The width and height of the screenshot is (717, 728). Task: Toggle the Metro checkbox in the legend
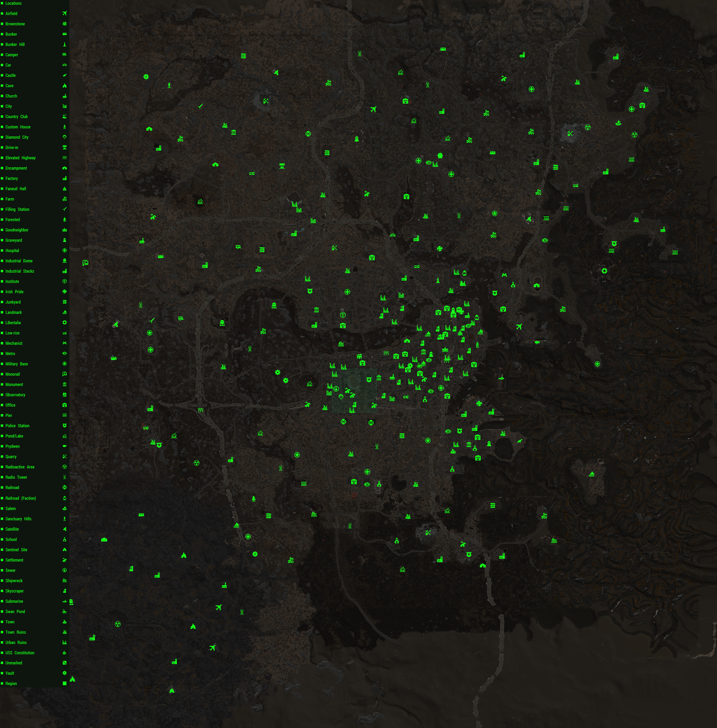point(2,354)
